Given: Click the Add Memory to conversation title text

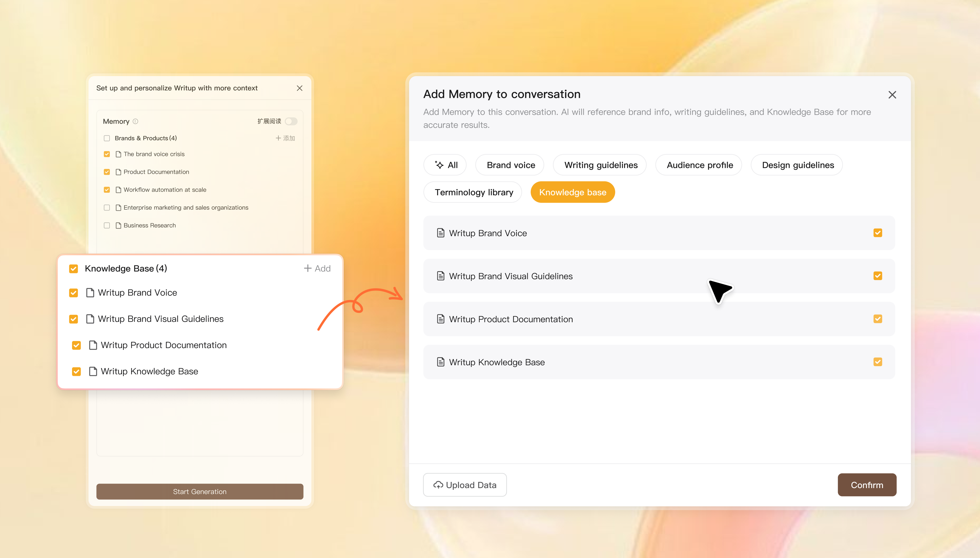Looking at the screenshot, I should [x=502, y=94].
